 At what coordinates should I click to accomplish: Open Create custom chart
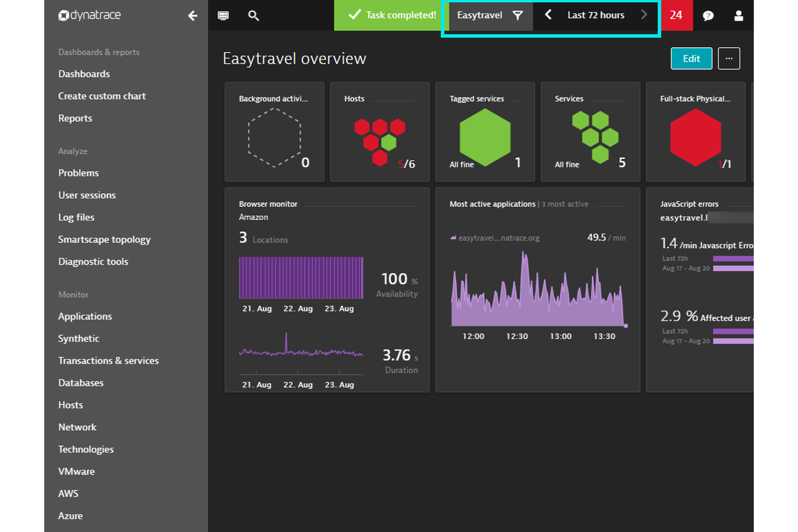click(102, 95)
